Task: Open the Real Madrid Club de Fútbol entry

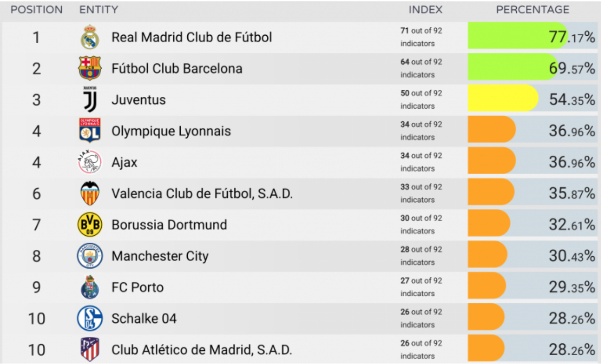Action: tap(192, 37)
